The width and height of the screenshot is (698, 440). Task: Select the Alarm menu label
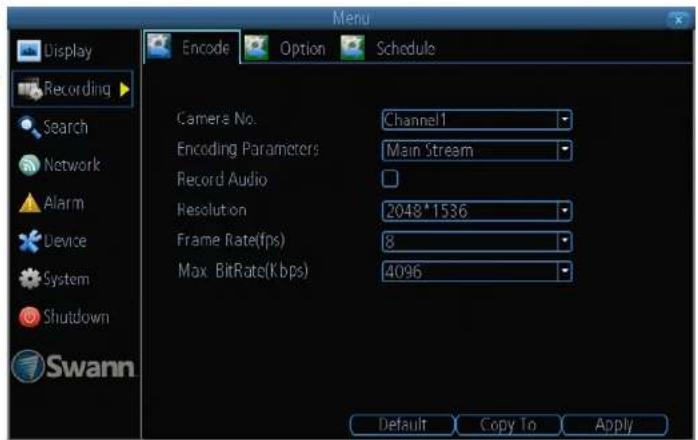[64, 203]
